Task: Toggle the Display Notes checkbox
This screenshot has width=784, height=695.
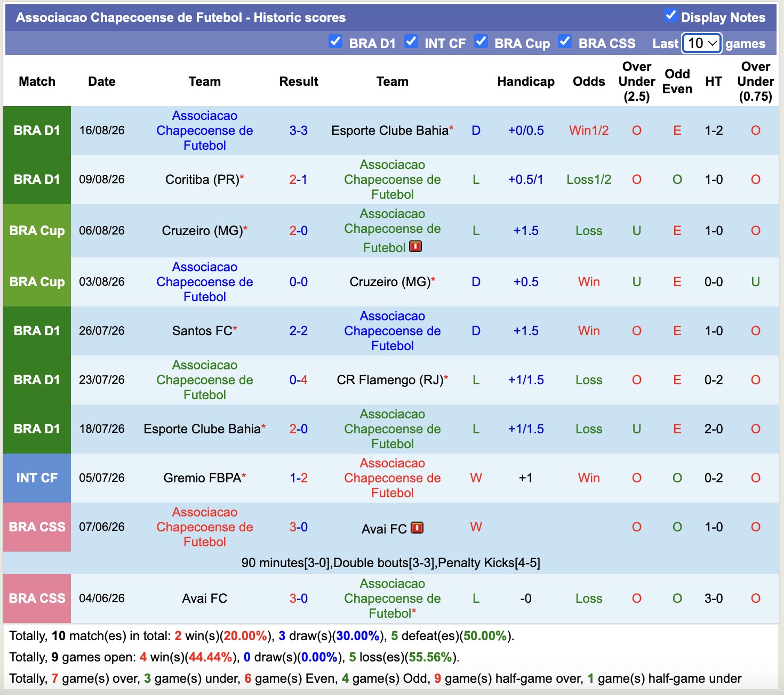Action: 670,15
